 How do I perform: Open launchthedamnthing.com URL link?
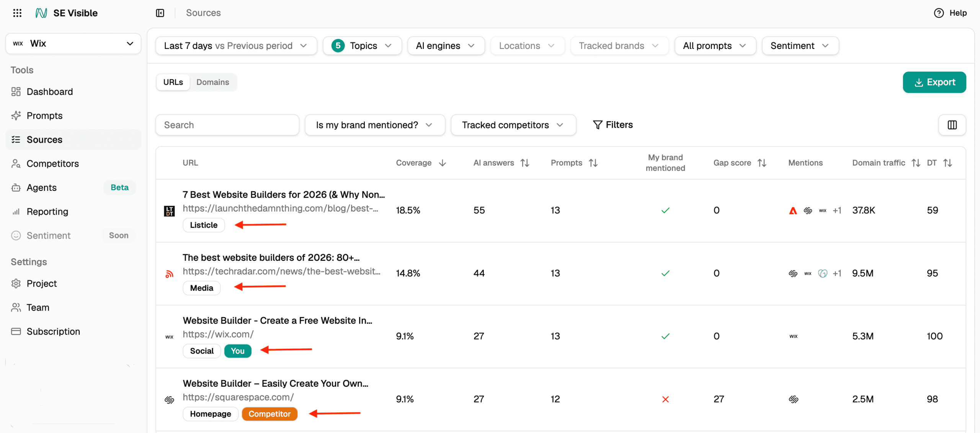pos(281,208)
